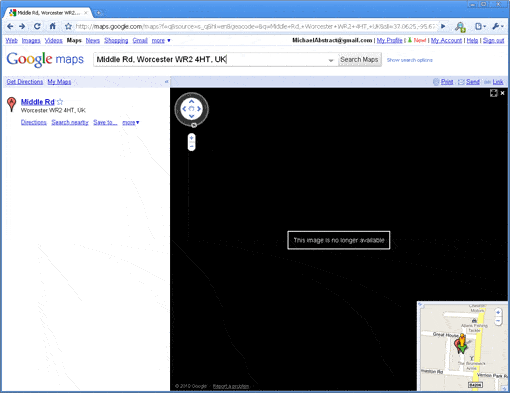Click the Search Maps button
Screen dimensions: 510x393
pyautogui.click(x=359, y=60)
